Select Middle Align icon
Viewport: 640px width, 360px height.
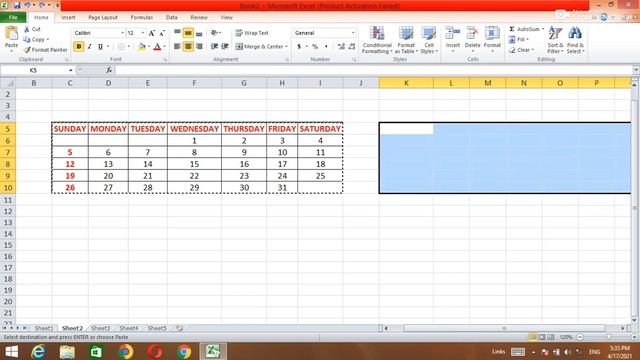pyautogui.click(x=188, y=33)
